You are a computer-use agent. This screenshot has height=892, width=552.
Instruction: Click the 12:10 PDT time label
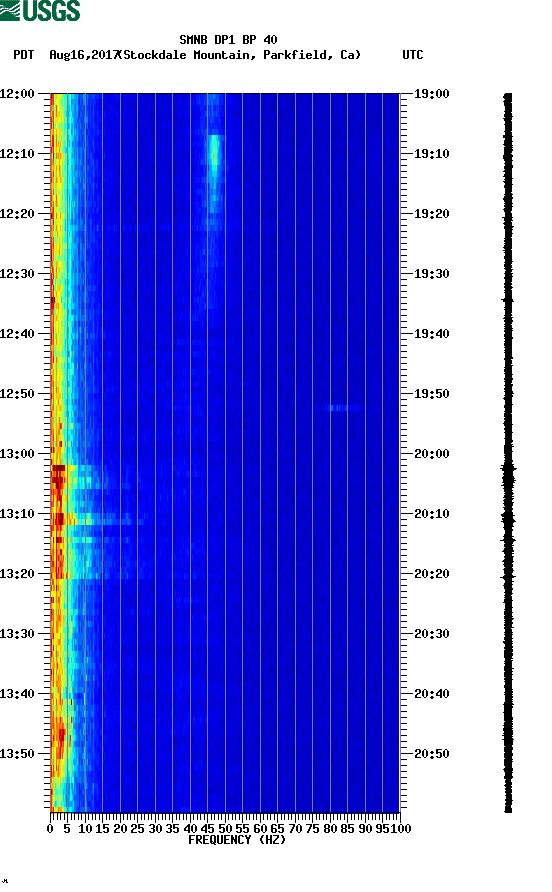18,154
